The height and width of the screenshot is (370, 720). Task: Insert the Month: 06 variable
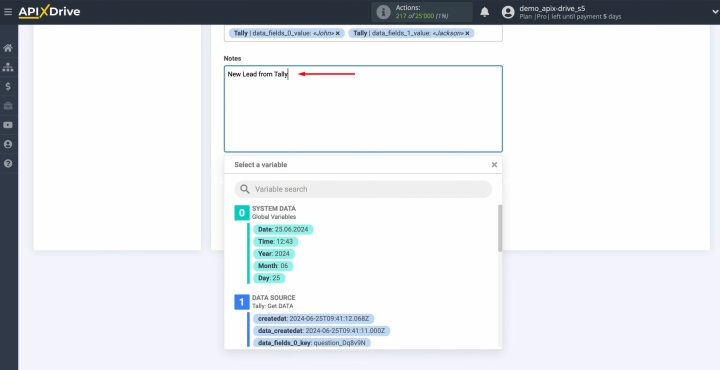pos(273,266)
